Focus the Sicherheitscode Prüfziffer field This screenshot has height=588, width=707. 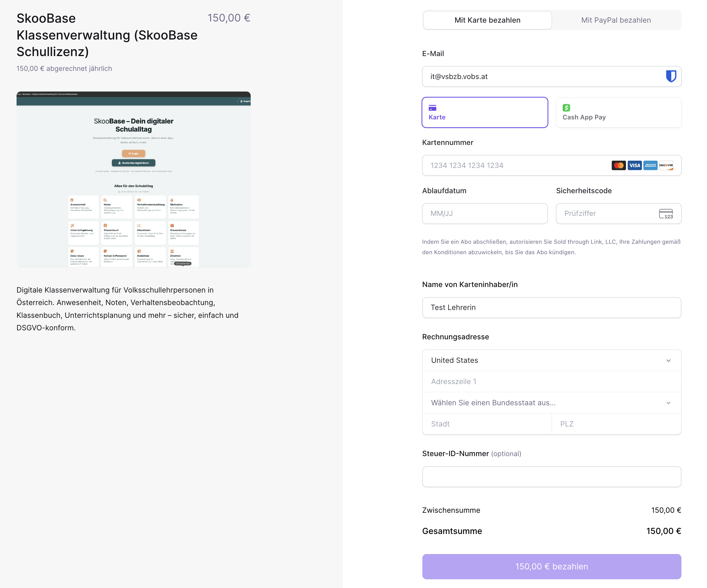pyautogui.click(x=618, y=214)
